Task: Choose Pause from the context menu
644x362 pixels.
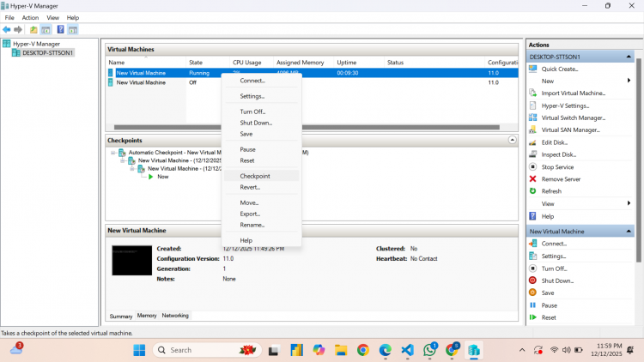Action: pyautogui.click(x=261, y=149)
